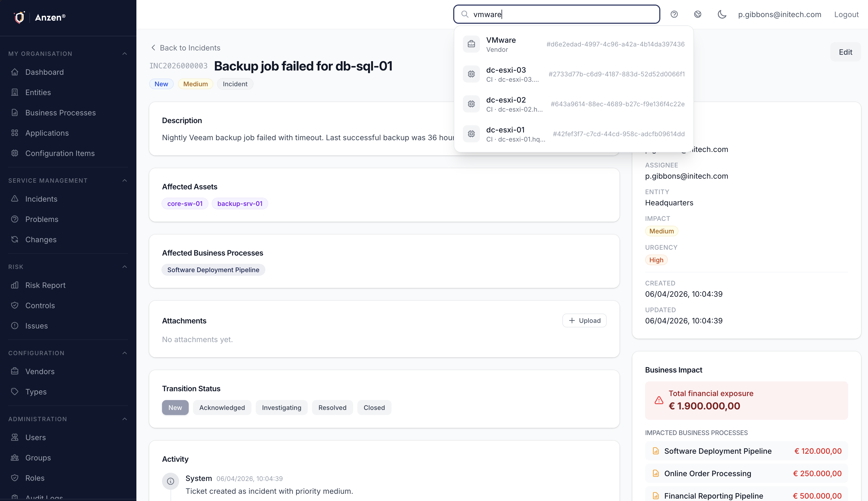Open Configuration Items from the sidebar

click(x=60, y=153)
